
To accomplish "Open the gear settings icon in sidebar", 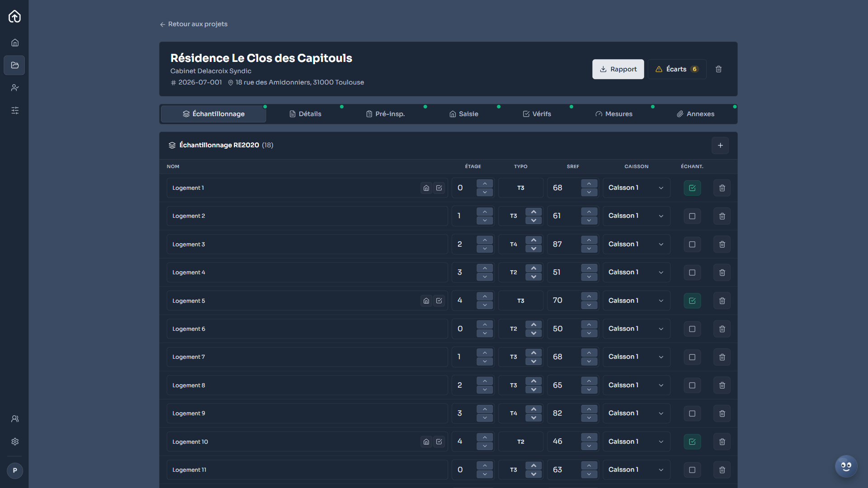I will (15, 441).
